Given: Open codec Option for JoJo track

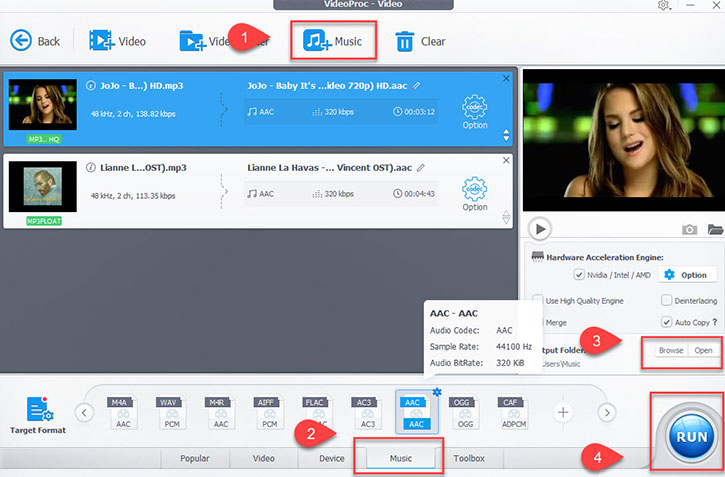Looking at the screenshot, I should [x=474, y=112].
